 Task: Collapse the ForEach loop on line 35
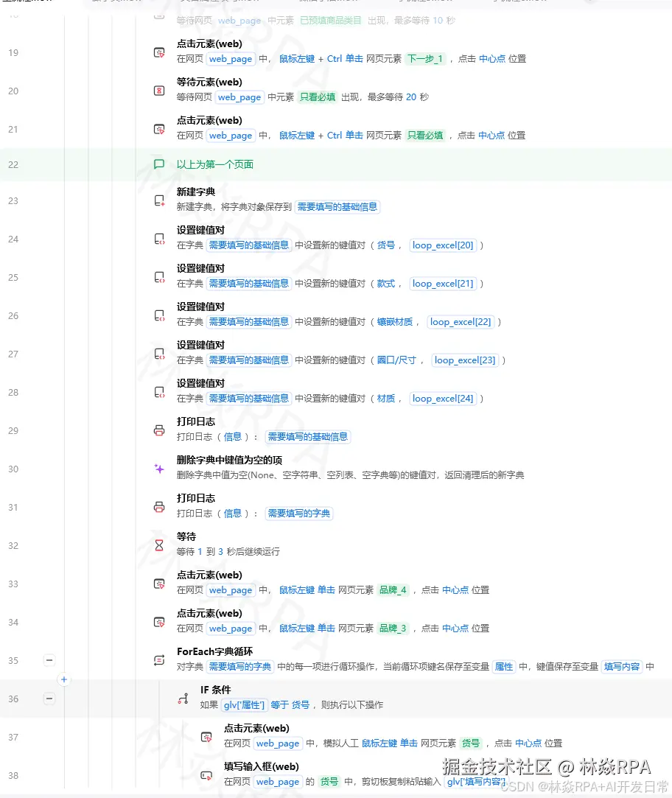(x=49, y=660)
